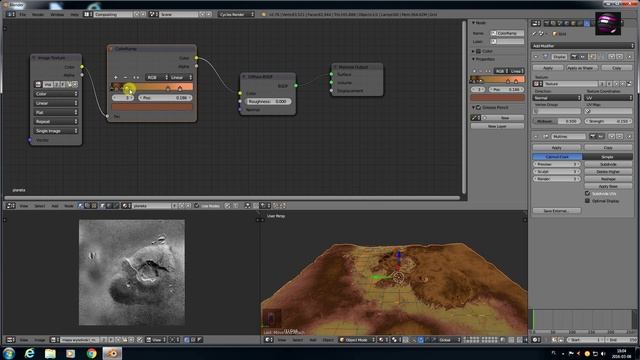Click the ColorRamp node's gradient bar
Image resolution: width=640 pixels, height=360 pixels.
click(x=152, y=87)
